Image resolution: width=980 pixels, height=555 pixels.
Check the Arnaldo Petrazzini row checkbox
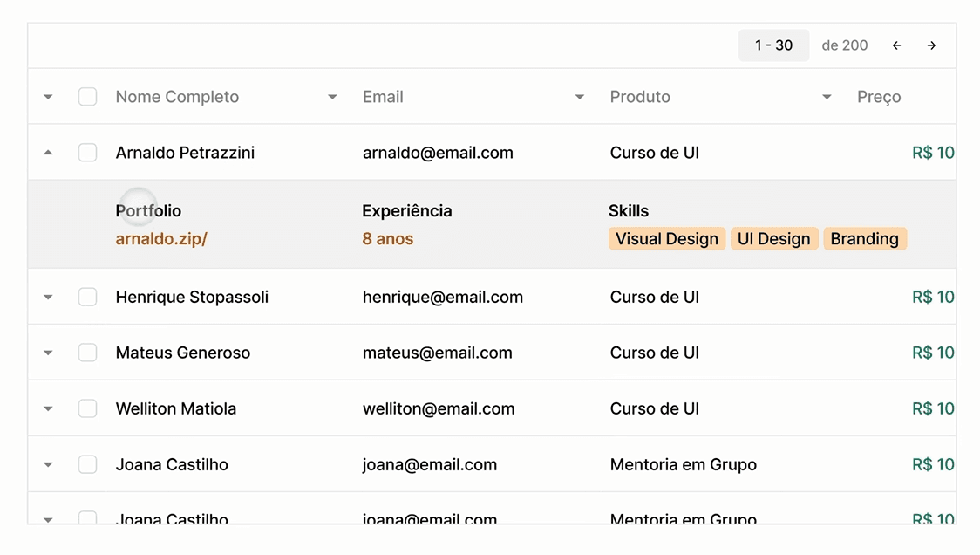point(87,153)
